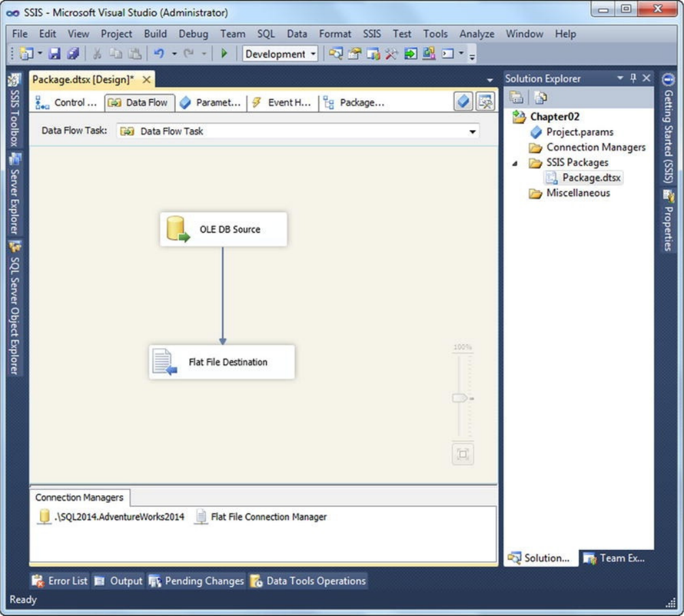The height and width of the screenshot is (616, 684).
Task: Switch to the Control Flow tab
Action: [66, 103]
